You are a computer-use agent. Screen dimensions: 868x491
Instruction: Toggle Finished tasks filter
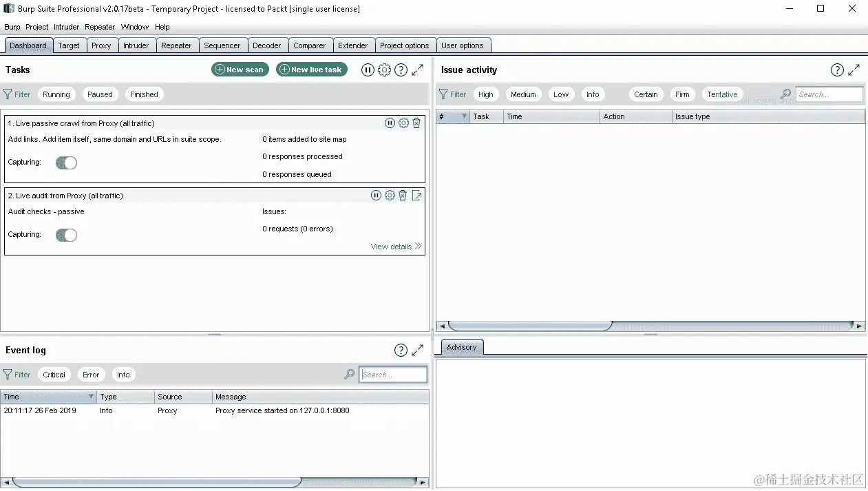[144, 94]
